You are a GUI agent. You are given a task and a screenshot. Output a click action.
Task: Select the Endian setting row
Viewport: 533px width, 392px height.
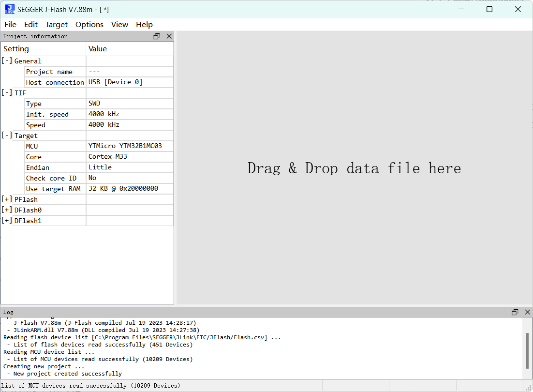click(55, 167)
